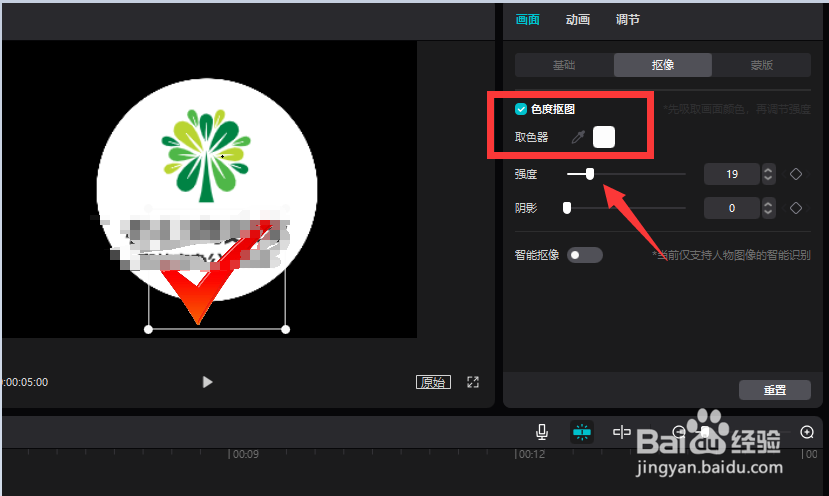Click the 取色器 label
Viewport: 829px width, 496px height.
[x=531, y=137]
